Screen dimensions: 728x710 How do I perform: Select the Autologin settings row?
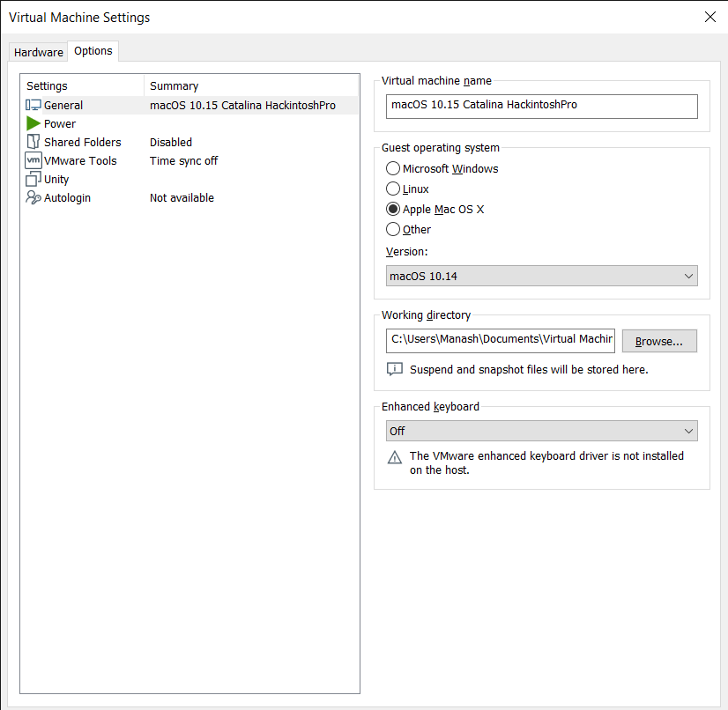pyautogui.click(x=191, y=198)
